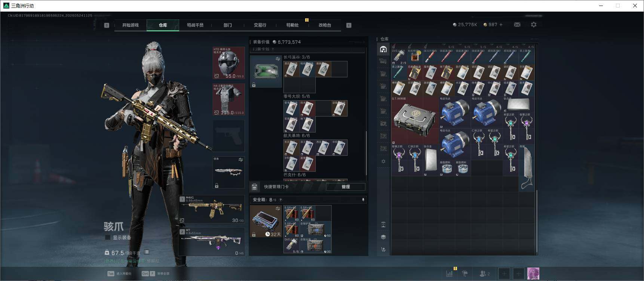Swap the safe box container
This screenshot has height=281, width=644.
278,209
